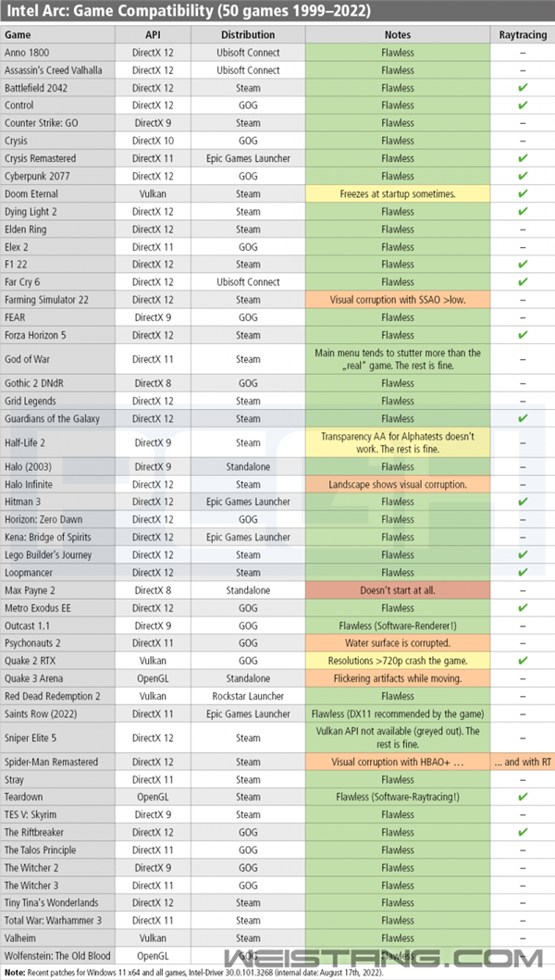
Task: Select the Rockstar Launcher distribution cell
Action: point(247,696)
